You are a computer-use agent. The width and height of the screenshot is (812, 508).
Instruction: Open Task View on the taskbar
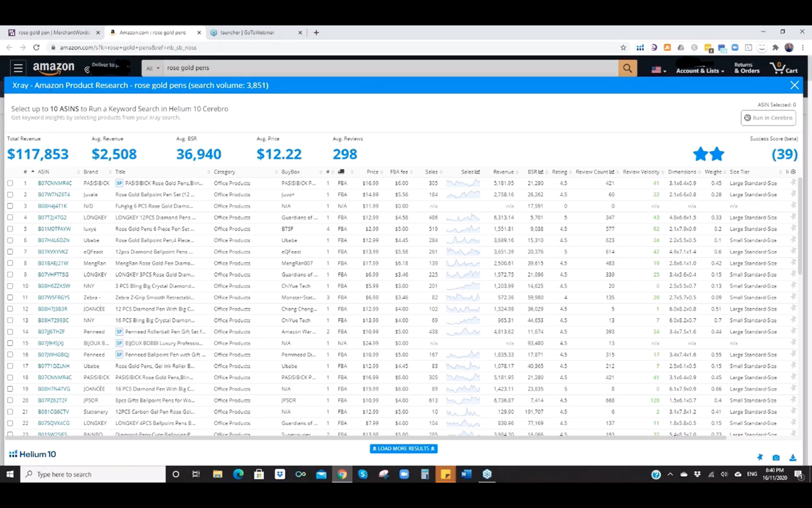[196, 474]
